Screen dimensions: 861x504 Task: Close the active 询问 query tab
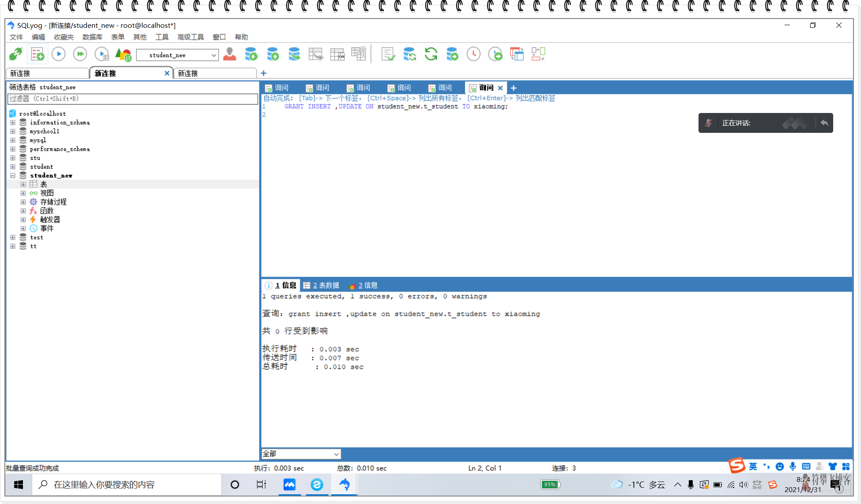point(500,88)
